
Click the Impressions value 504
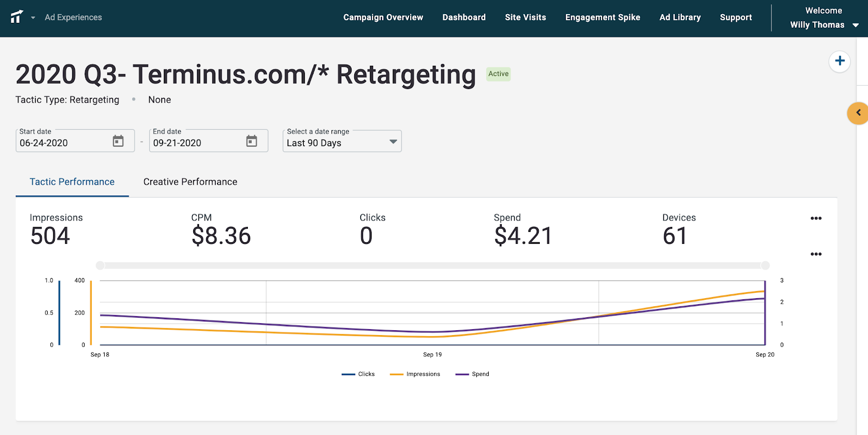coord(50,236)
